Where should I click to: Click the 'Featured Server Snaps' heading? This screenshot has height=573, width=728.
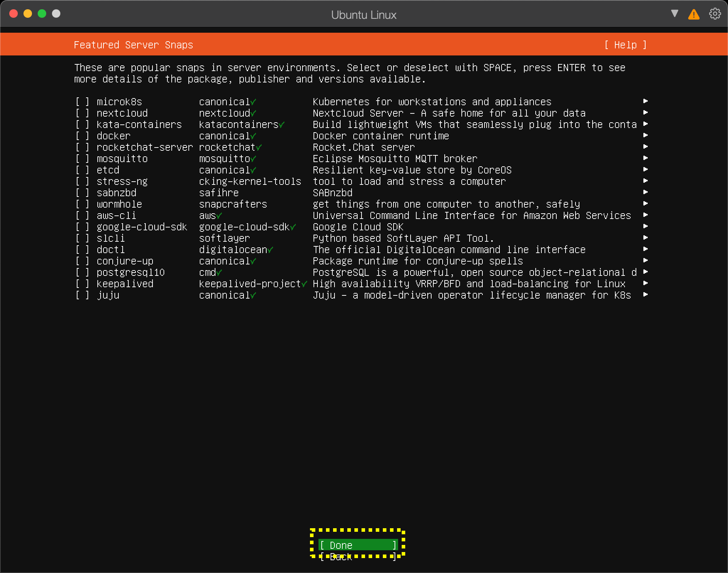click(x=133, y=45)
